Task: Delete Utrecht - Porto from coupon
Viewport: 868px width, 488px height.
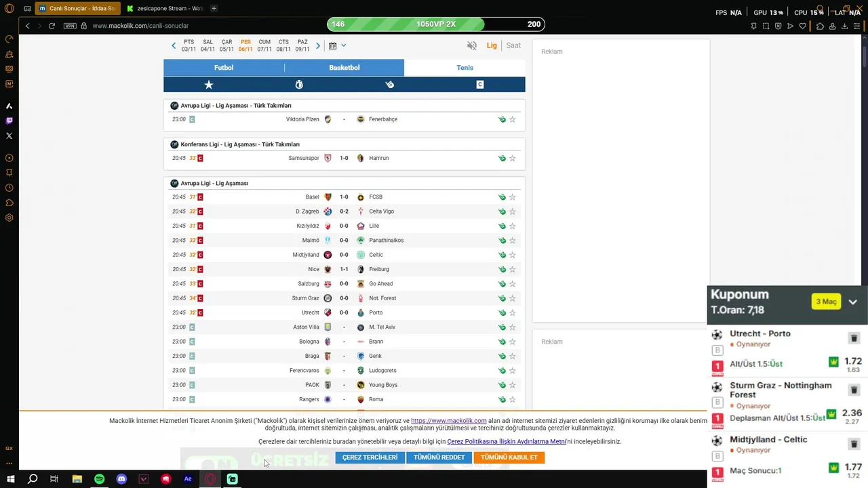Action: [854, 338]
